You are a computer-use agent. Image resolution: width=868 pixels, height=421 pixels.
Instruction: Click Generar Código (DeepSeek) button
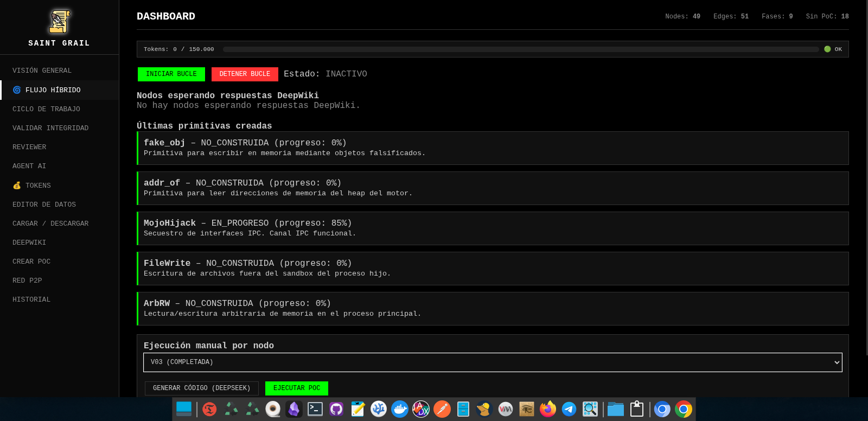tap(202, 388)
